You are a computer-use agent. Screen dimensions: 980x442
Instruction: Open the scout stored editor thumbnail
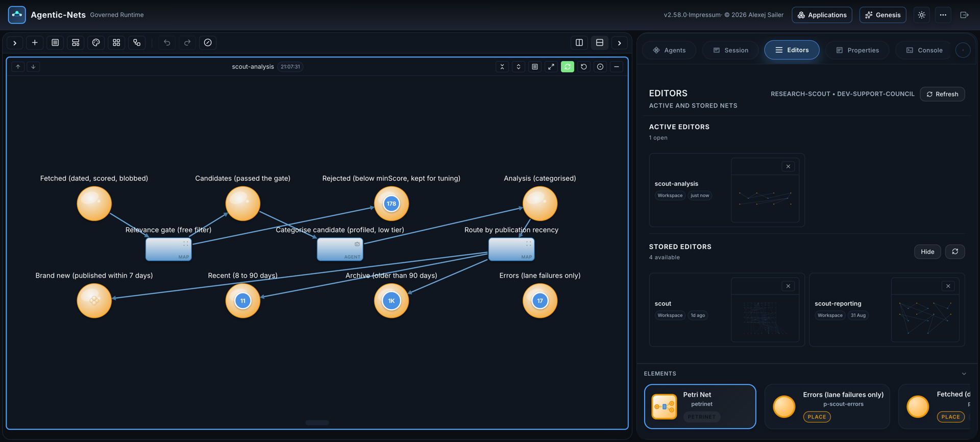click(765, 310)
